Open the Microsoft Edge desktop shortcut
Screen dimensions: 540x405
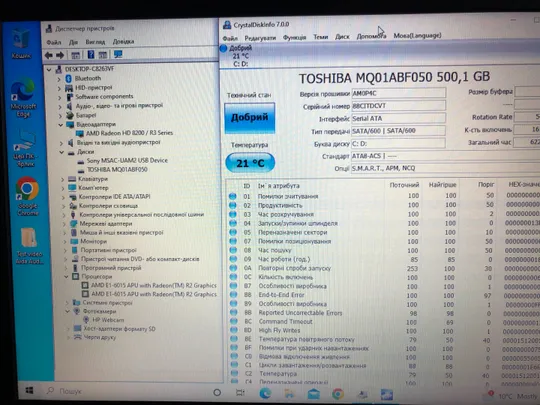(x=23, y=97)
